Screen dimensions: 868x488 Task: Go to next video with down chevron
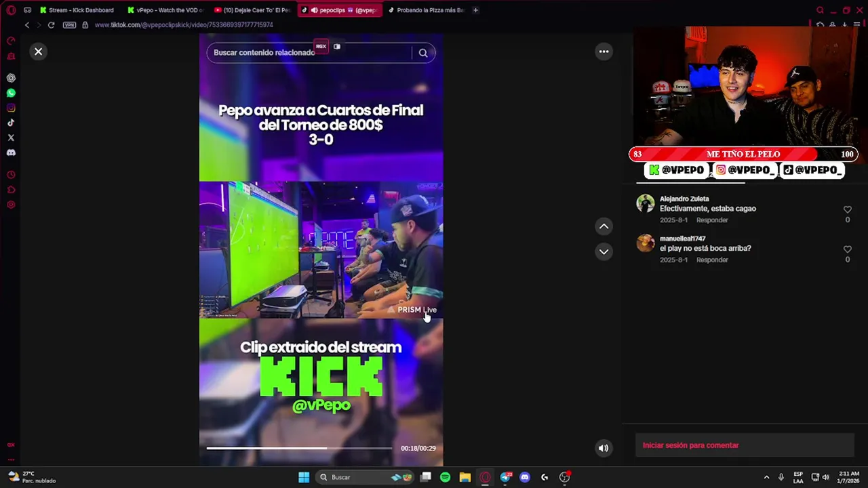click(x=604, y=251)
